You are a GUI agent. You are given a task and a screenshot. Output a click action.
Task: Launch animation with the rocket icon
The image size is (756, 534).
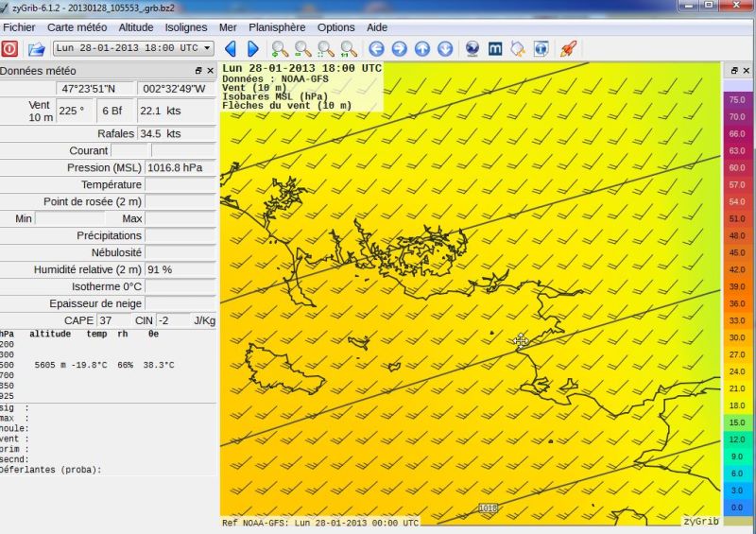(567, 48)
